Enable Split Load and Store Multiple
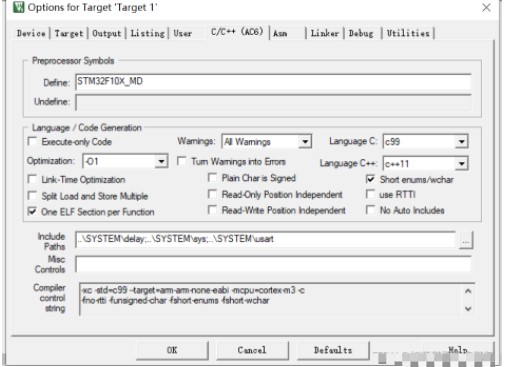The image size is (505, 367). pos(32,195)
